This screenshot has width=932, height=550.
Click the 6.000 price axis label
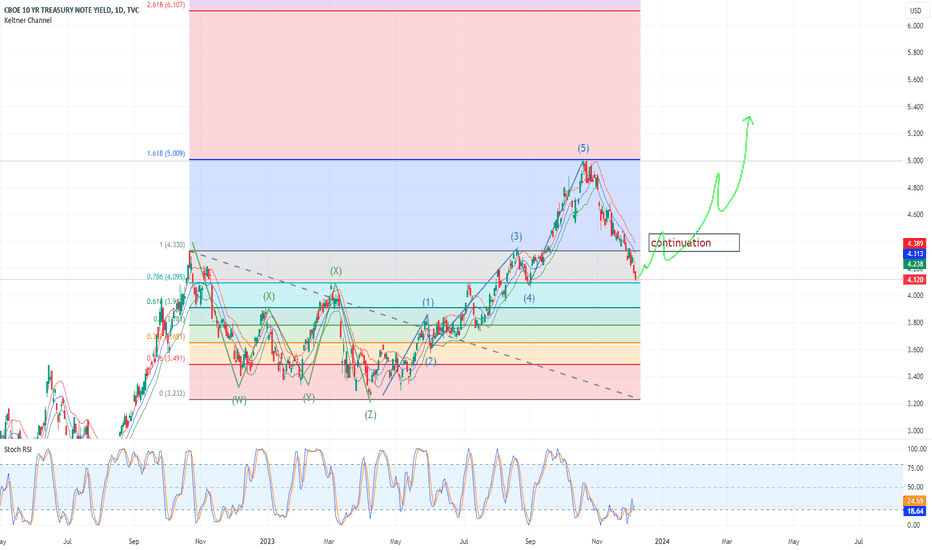click(x=915, y=26)
